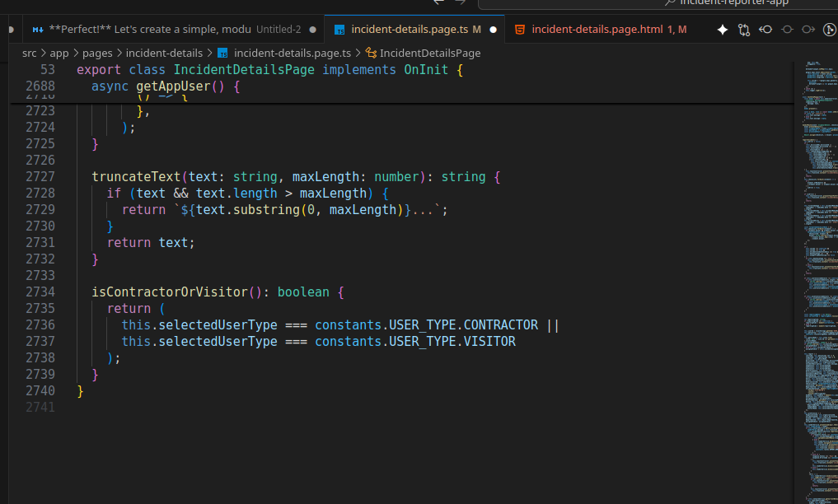Click the circled git branch icon
This screenshot has width=838, height=504.
[x=830, y=30]
